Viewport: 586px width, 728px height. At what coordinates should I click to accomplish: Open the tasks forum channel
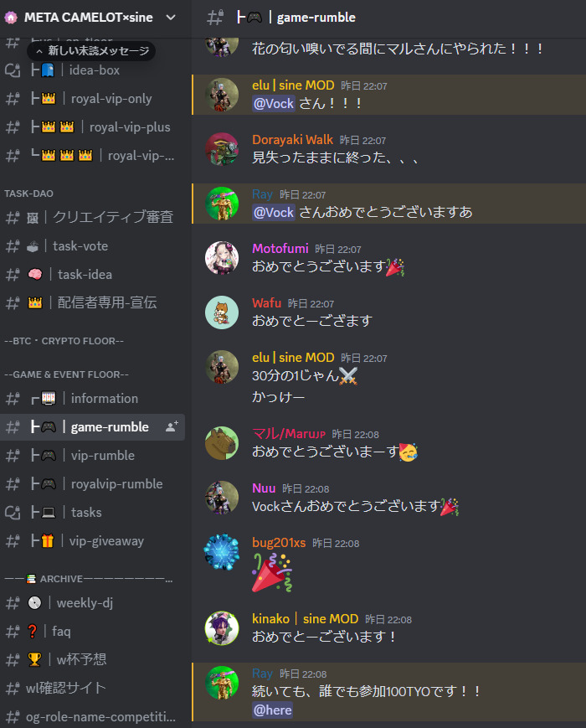point(92,513)
